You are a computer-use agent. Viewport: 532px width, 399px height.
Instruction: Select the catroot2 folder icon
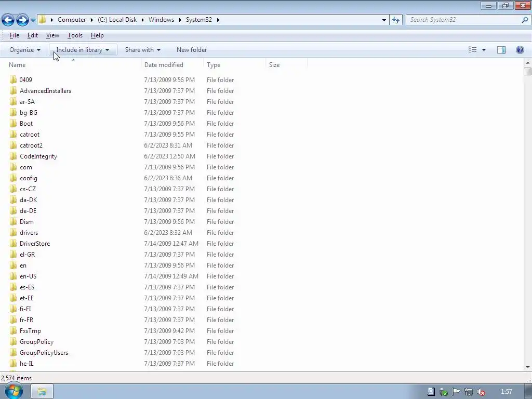pyautogui.click(x=13, y=145)
